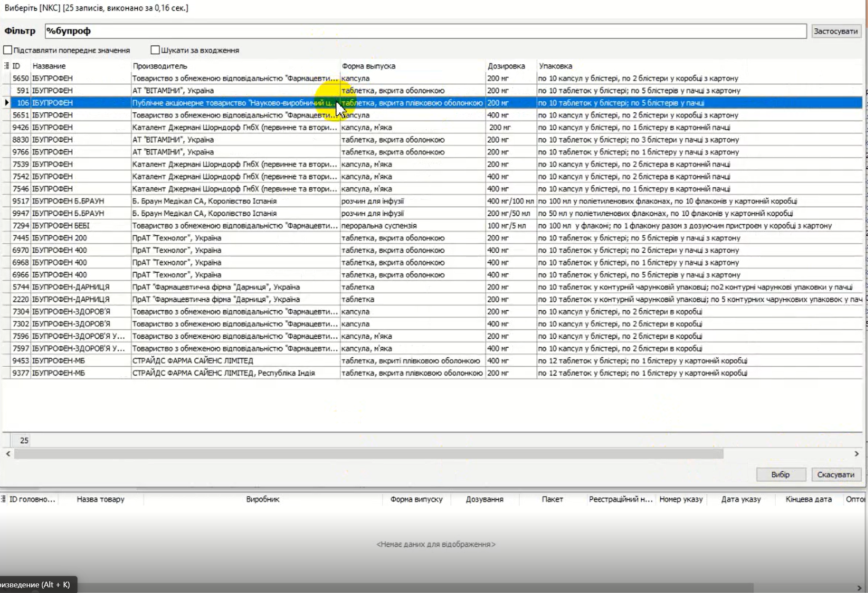Click lower grid column chooser icon
This screenshot has width=868, height=593.
click(3, 499)
